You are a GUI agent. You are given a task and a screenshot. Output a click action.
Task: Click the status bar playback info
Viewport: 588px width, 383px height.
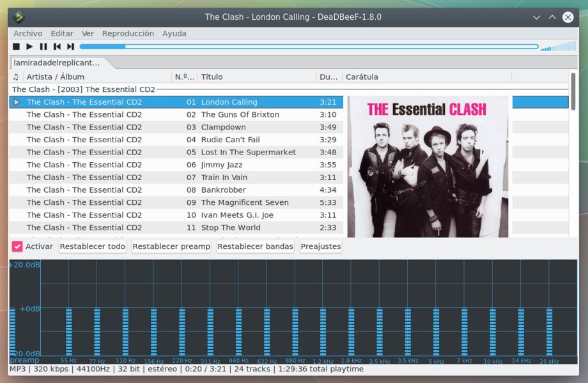click(187, 369)
